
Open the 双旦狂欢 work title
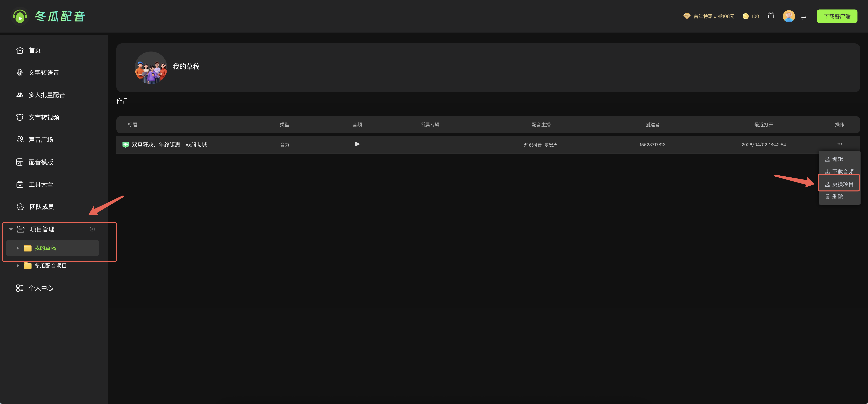tap(169, 145)
